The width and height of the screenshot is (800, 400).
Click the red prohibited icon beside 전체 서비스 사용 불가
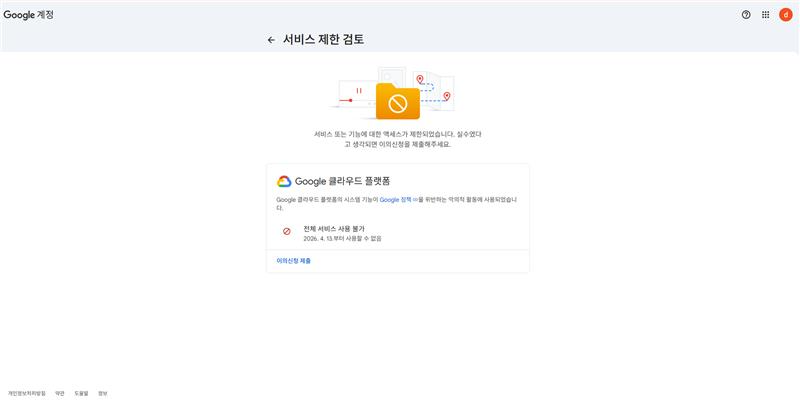(x=287, y=232)
